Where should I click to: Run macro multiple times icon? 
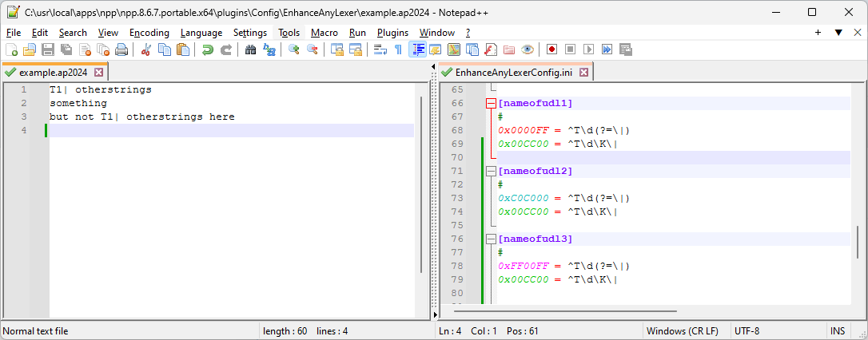[607, 49]
